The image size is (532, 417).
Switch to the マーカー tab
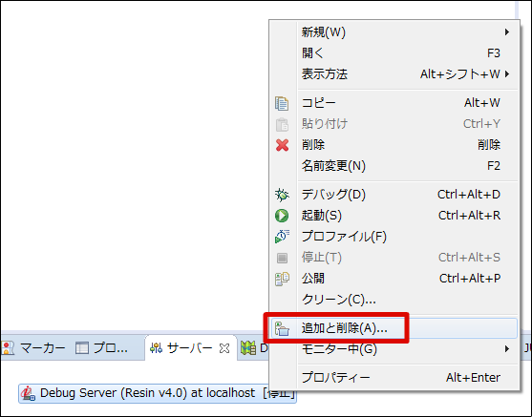tap(34, 348)
